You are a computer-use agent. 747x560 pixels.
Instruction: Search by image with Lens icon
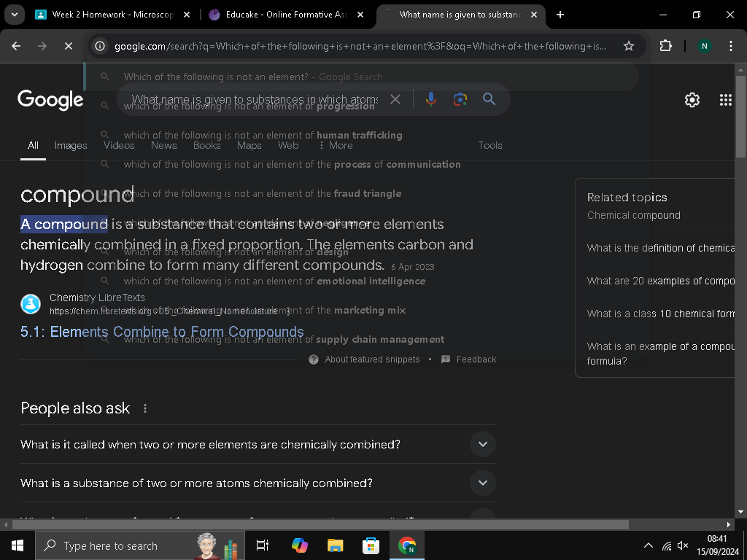tap(460, 99)
